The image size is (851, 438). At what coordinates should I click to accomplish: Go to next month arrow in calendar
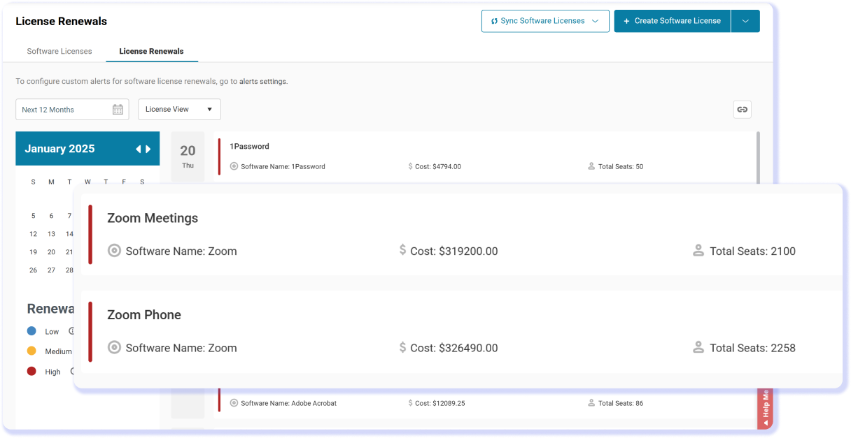148,149
